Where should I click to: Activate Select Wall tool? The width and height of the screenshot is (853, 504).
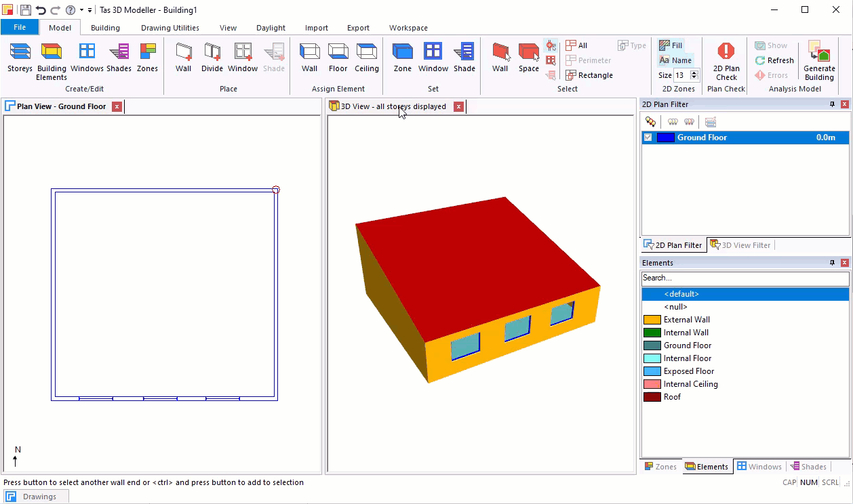tap(500, 58)
